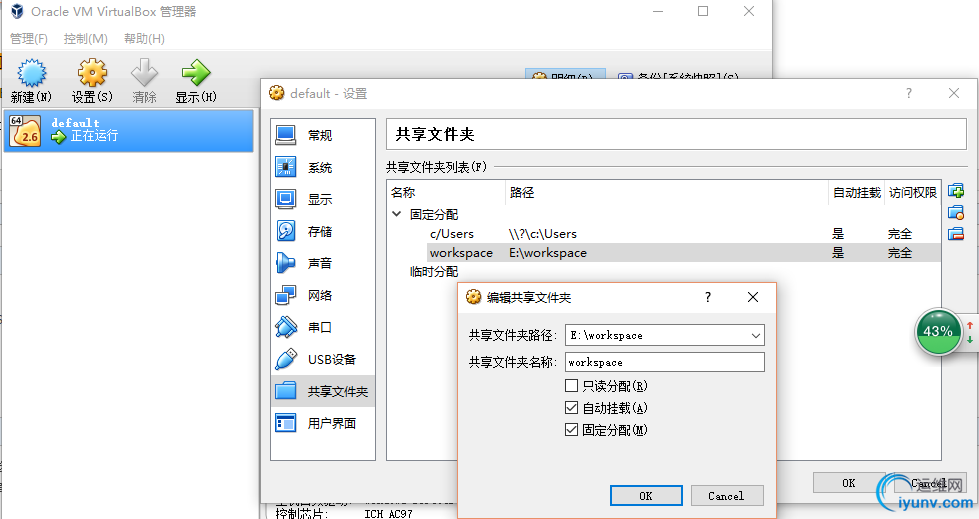Click the add shared folder icon
The image size is (979, 519).
pos(956,190)
